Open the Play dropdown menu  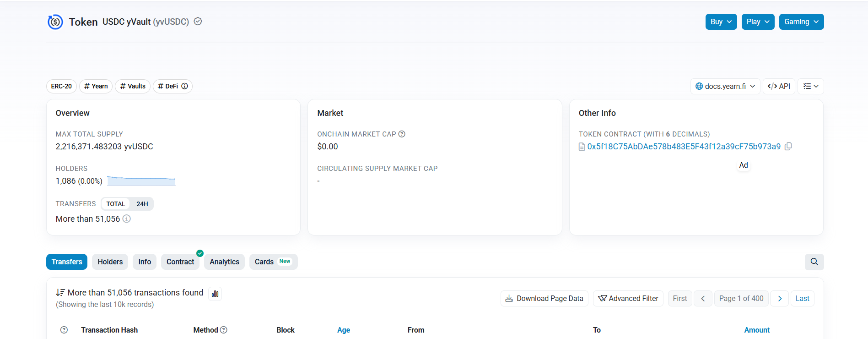click(x=758, y=22)
